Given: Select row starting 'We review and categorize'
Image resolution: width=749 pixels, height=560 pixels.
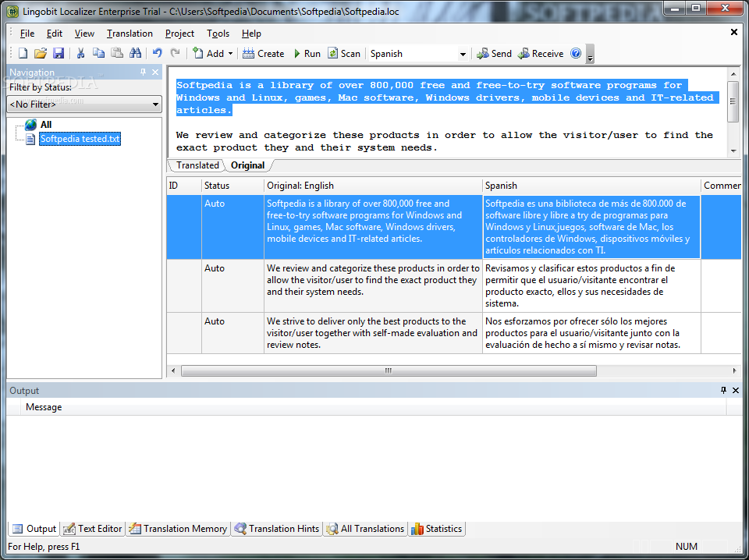Looking at the screenshot, I should click(x=454, y=286).
